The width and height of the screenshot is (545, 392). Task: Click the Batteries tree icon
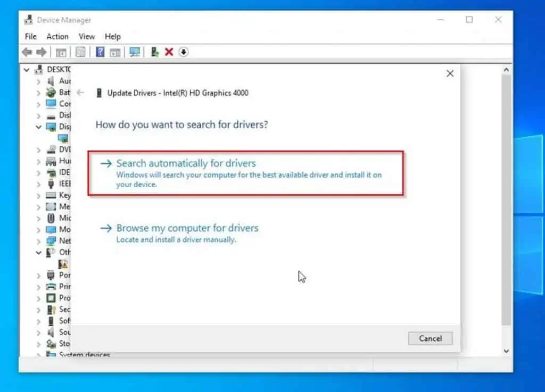point(51,93)
